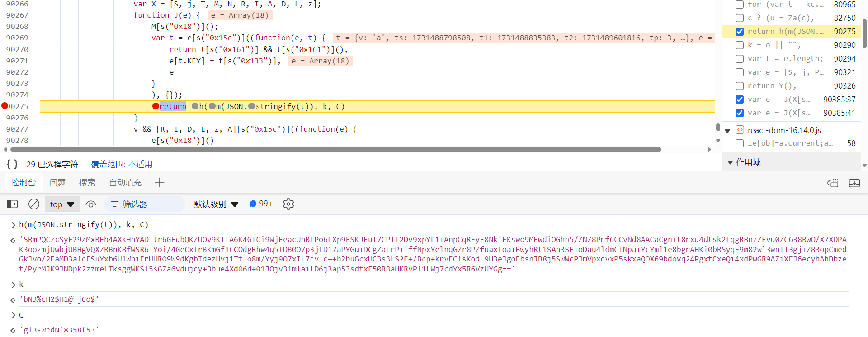Click horizontal scrollbar right arrow
This screenshot has height=337, width=868.
(710, 149)
